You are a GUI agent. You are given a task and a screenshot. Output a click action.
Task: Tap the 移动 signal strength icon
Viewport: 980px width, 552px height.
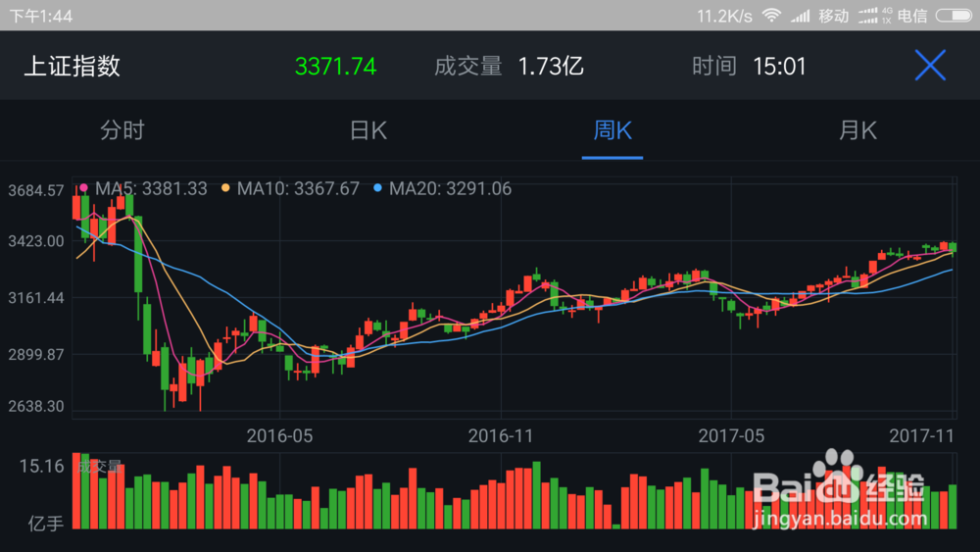(800, 16)
